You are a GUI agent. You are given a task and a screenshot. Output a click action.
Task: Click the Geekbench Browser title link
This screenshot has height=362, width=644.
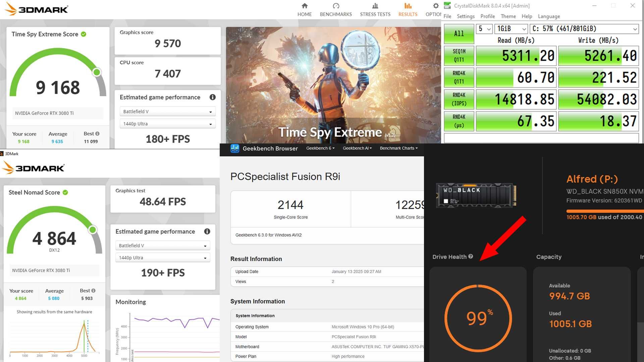coord(270,148)
